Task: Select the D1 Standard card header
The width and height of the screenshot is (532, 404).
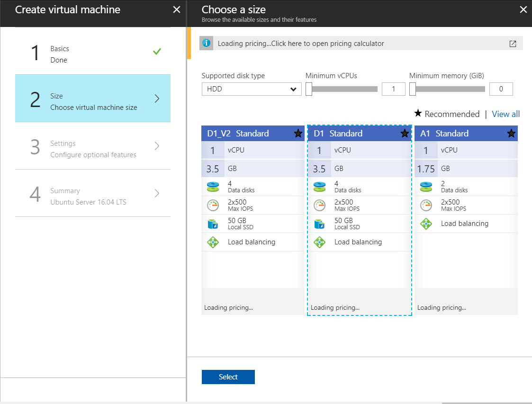Action: (x=359, y=133)
